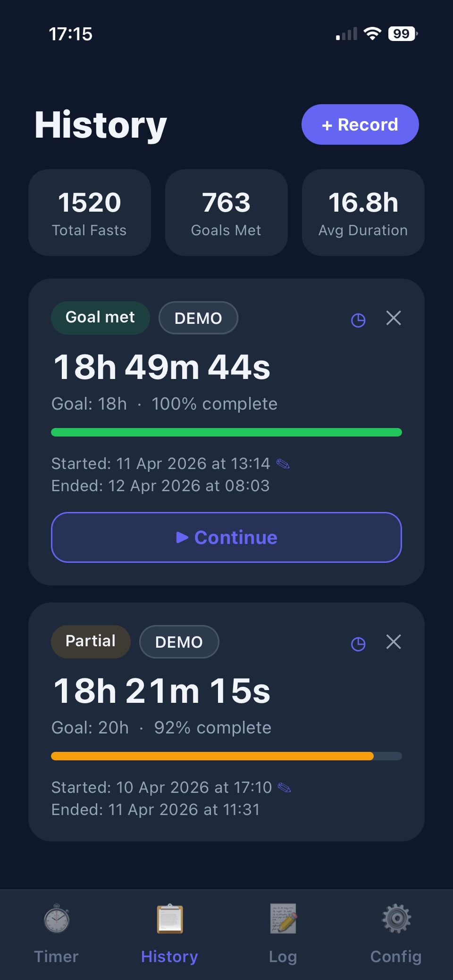Edit start time of 11 Apr fast
The width and height of the screenshot is (453, 980).
point(283,464)
